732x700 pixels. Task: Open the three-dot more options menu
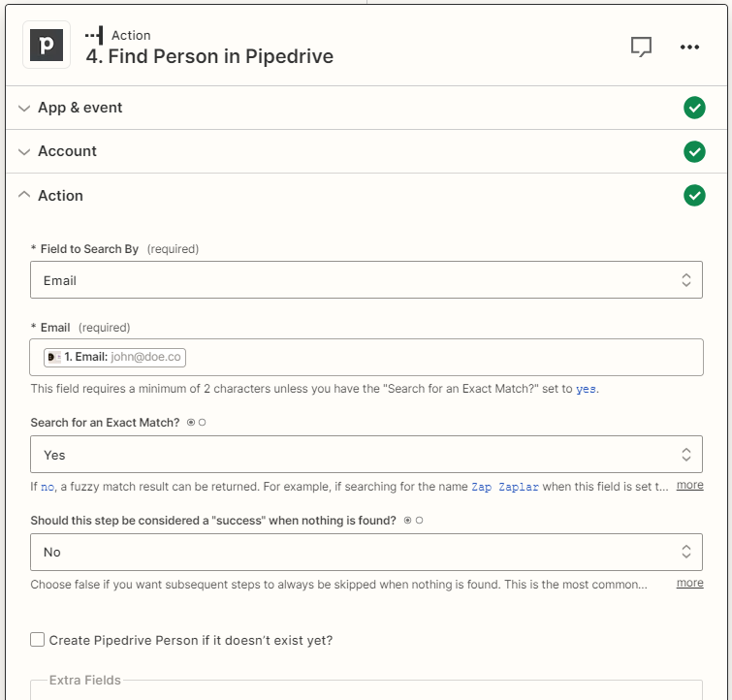tap(689, 47)
